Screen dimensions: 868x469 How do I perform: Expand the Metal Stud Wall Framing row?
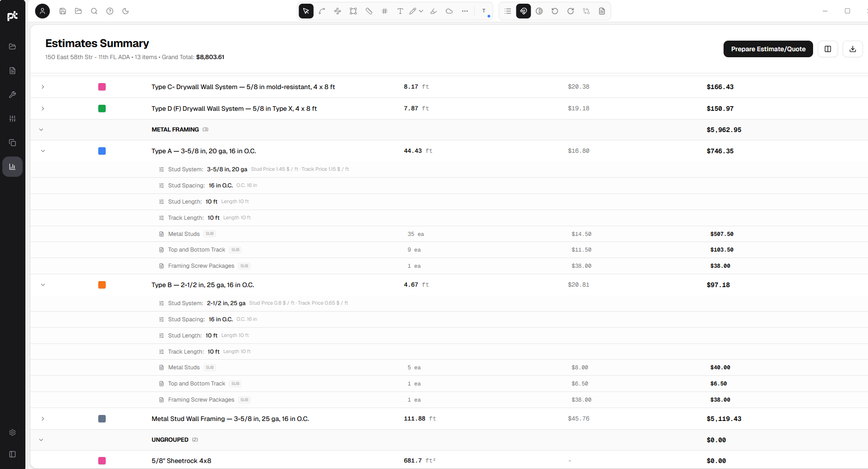point(43,419)
